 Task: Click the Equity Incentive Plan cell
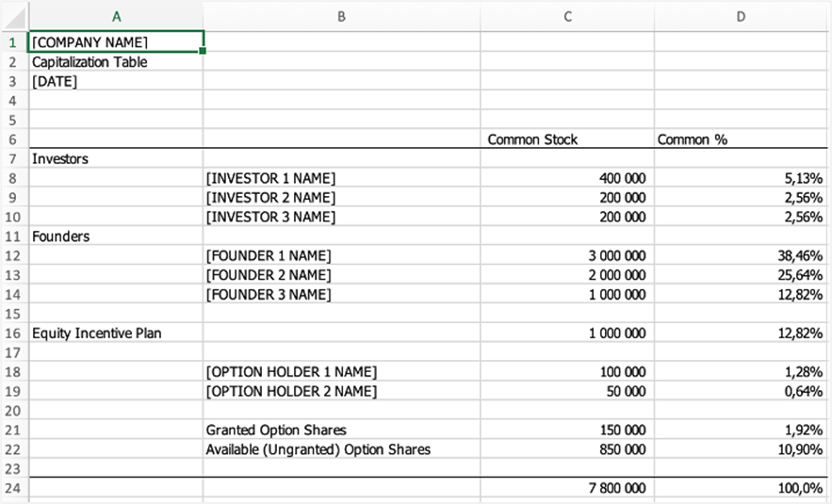pyautogui.click(x=116, y=333)
